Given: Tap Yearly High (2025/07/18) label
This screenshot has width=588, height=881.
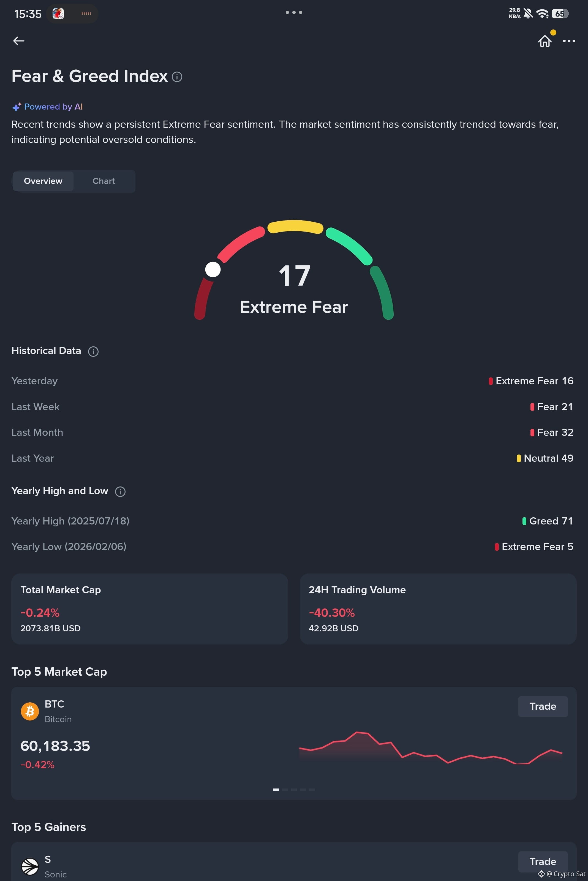Looking at the screenshot, I should (x=70, y=521).
